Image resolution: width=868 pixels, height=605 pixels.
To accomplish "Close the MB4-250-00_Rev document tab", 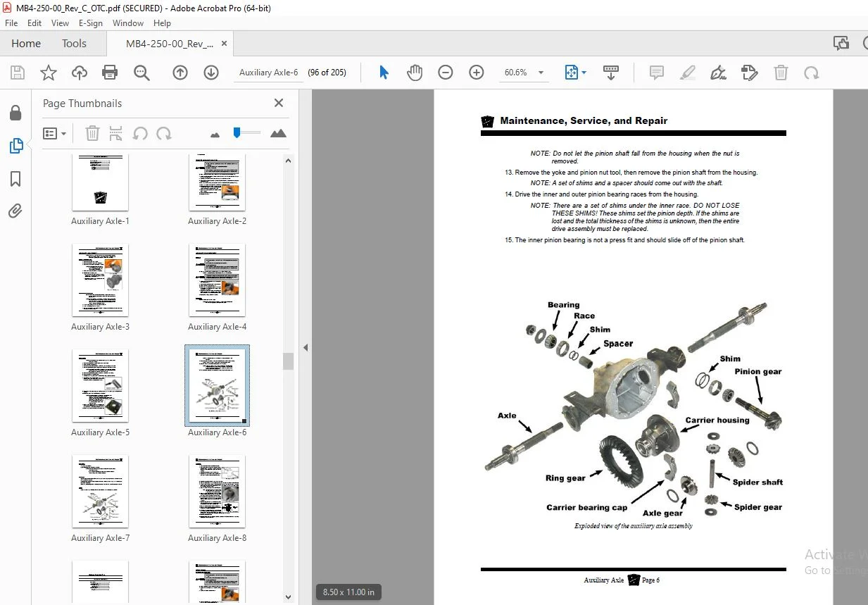I will (224, 44).
